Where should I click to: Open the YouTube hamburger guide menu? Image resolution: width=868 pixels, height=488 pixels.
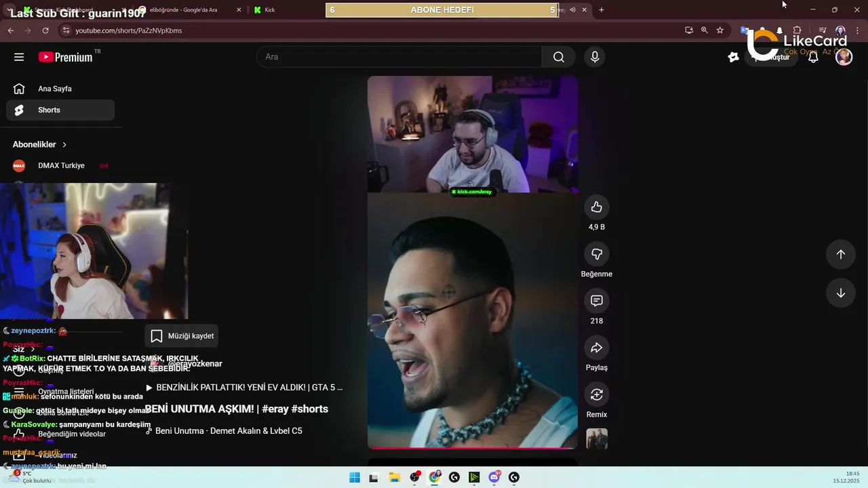(19, 57)
